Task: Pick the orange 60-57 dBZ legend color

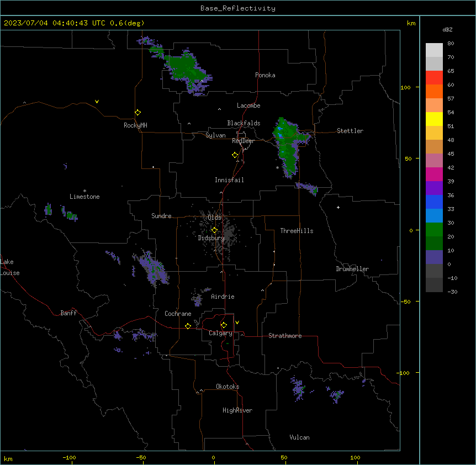Action: tap(434, 91)
